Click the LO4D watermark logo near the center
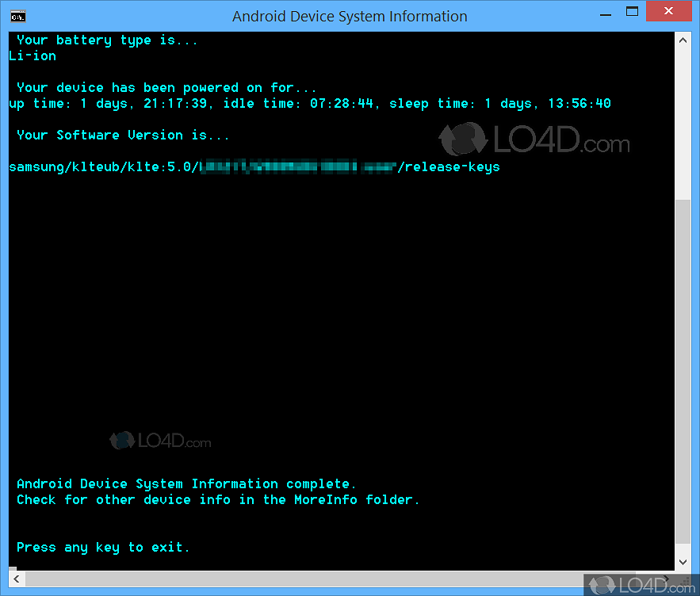 tap(161, 440)
